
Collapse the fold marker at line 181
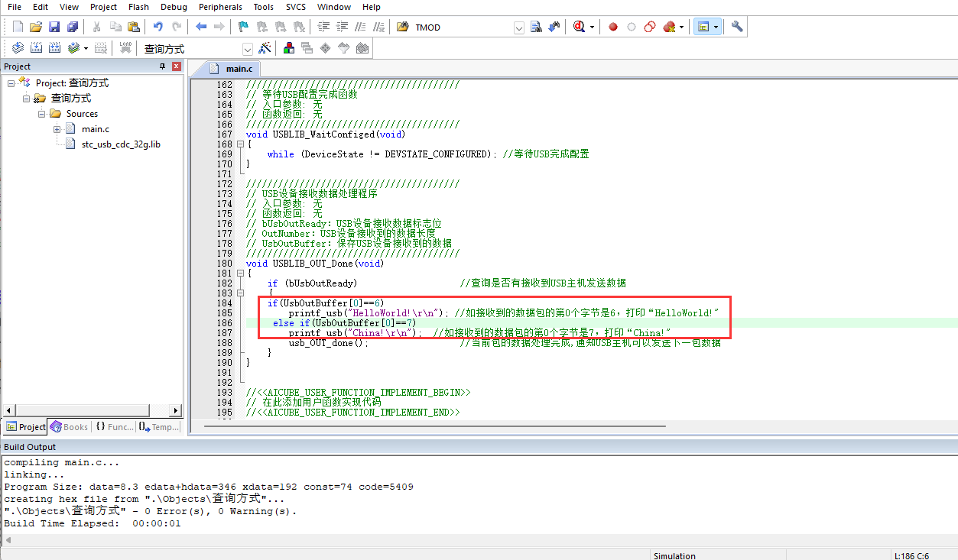(240, 273)
